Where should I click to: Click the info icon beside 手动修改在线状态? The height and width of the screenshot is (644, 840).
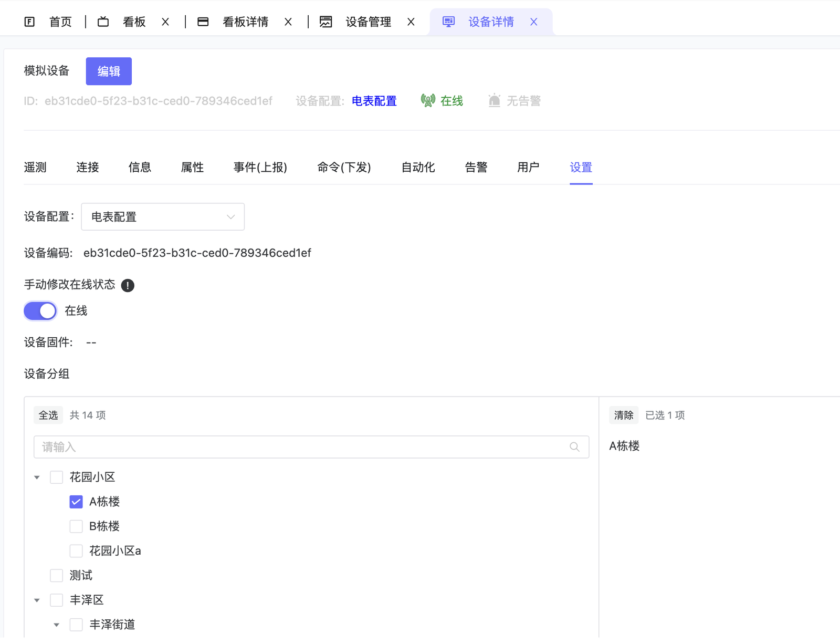coord(128,285)
